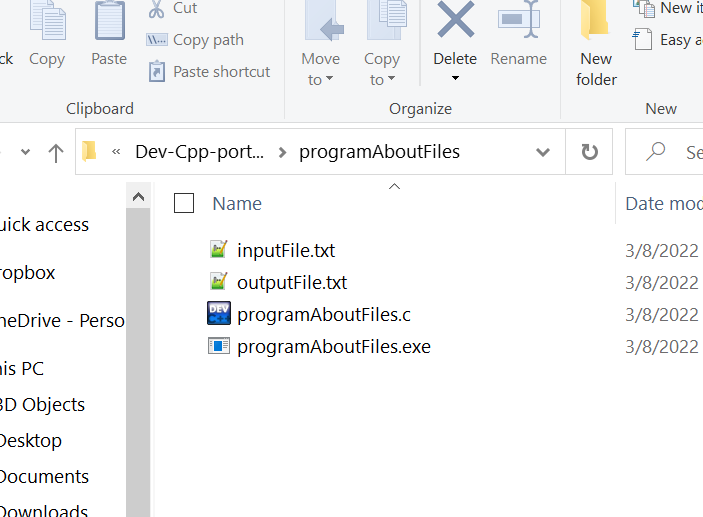This screenshot has height=517, width=703.
Task: Sort files by the Name column
Action: point(237,204)
